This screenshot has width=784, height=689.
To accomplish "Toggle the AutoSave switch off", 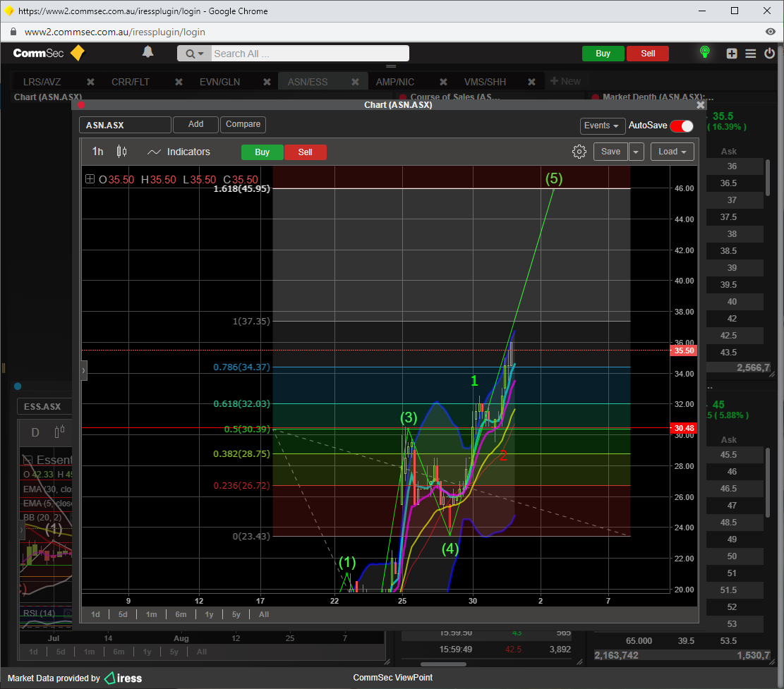I will (682, 126).
